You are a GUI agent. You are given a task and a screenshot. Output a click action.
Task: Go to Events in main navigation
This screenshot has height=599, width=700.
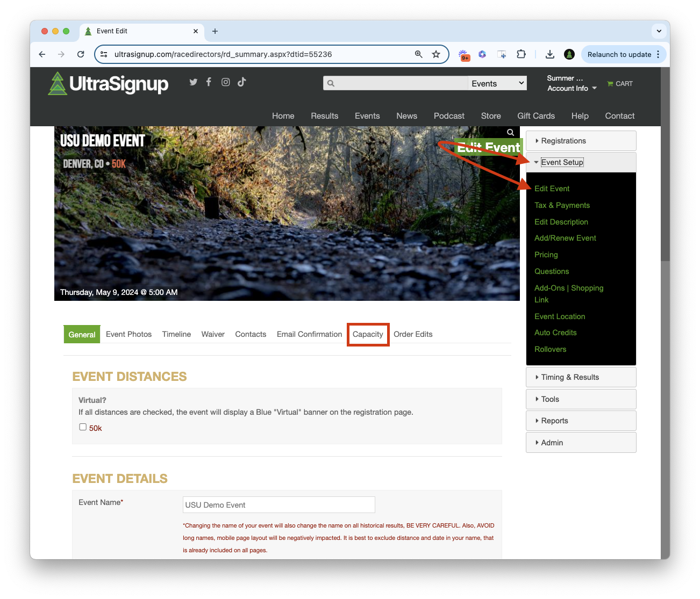(x=367, y=116)
